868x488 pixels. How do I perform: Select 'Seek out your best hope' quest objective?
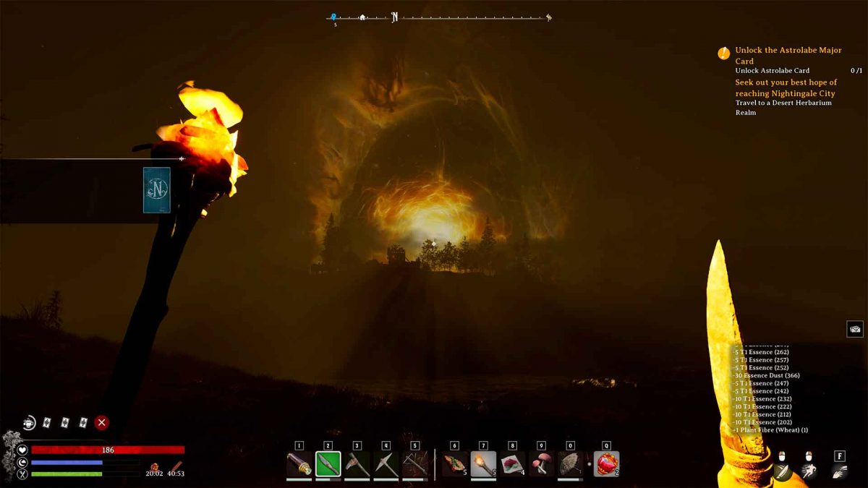(x=786, y=88)
